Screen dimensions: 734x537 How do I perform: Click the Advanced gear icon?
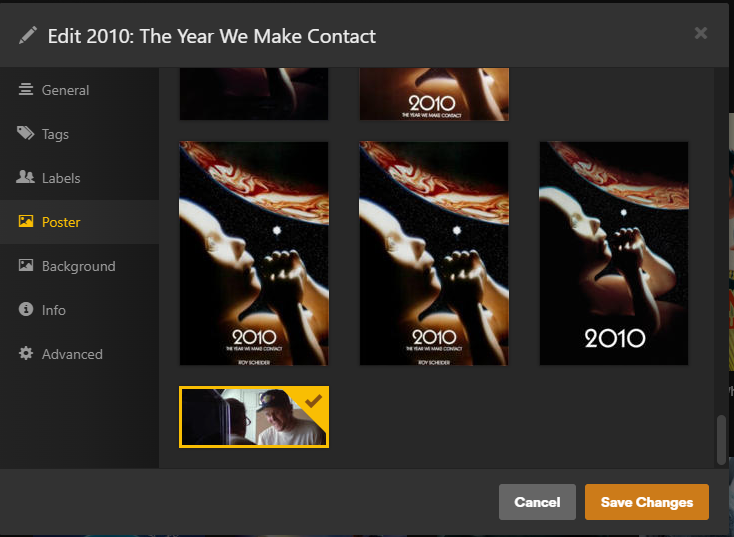point(26,353)
